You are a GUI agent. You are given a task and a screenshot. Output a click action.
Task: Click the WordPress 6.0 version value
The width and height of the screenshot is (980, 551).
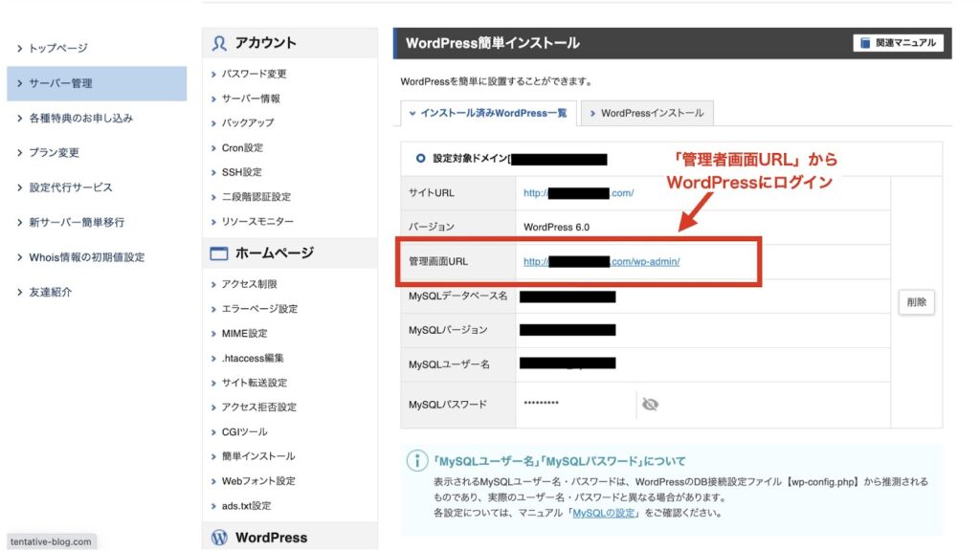pyautogui.click(x=556, y=228)
